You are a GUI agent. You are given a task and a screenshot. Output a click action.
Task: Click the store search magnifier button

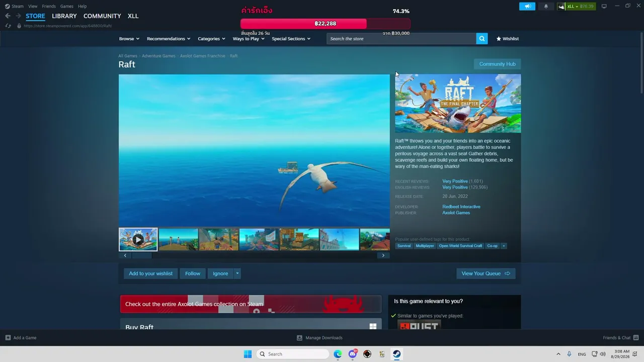coord(481,39)
